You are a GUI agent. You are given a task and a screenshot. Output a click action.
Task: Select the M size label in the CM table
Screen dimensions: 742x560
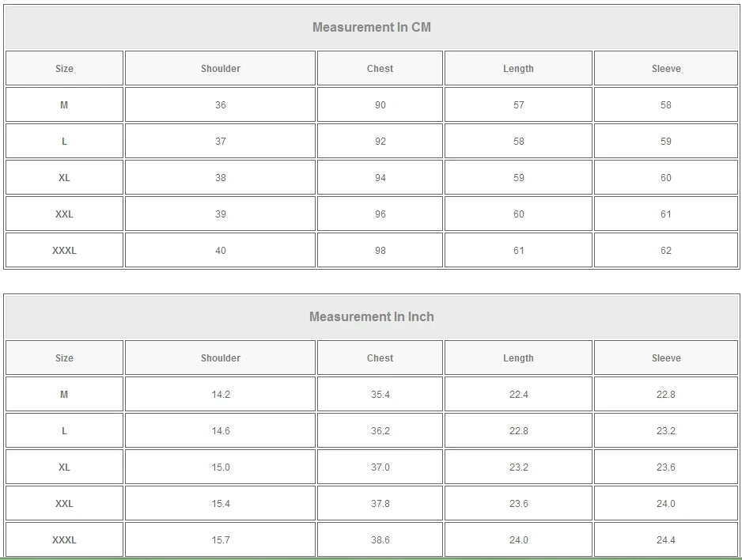click(x=64, y=105)
